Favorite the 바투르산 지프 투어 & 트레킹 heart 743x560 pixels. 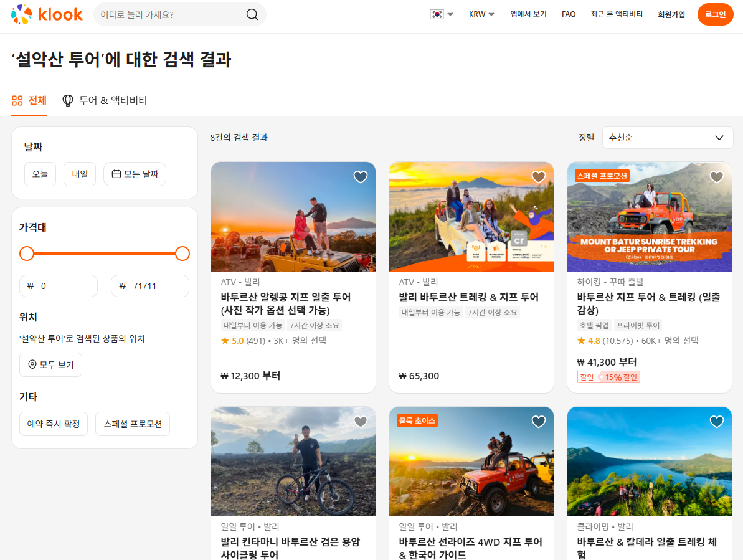click(x=717, y=177)
